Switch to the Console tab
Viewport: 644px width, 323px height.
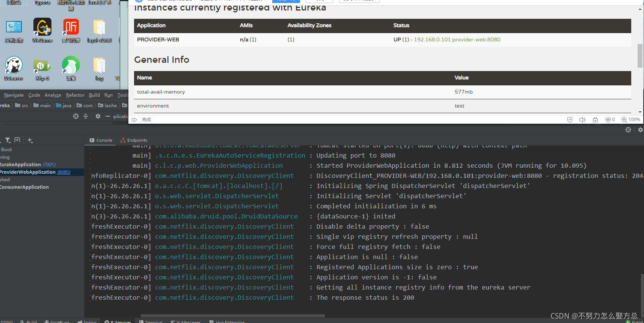click(x=101, y=140)
